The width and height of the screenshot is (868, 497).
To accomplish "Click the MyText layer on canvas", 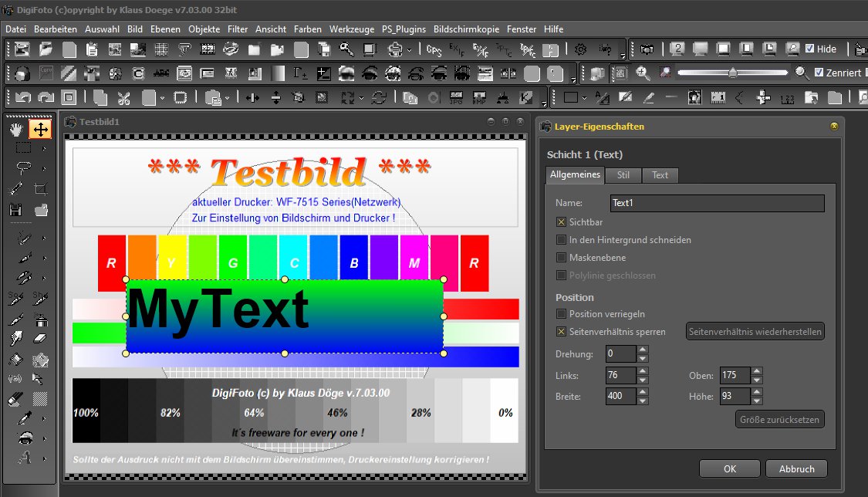I will coord(285,316).
